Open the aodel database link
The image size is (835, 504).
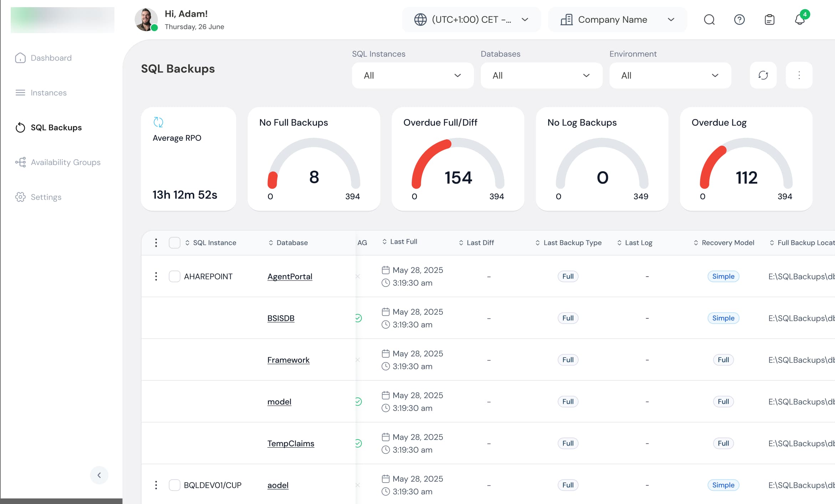coord(278,485)
